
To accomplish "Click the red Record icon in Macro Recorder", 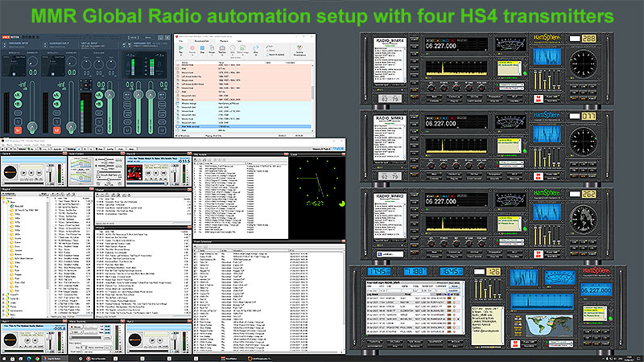I will [x=192, y=49].
